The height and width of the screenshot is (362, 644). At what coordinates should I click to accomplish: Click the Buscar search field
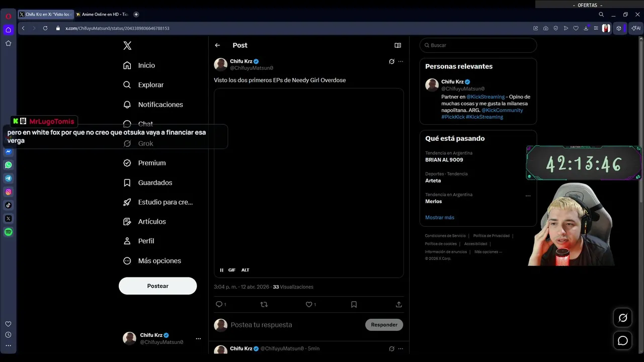[x=478, y=45]
